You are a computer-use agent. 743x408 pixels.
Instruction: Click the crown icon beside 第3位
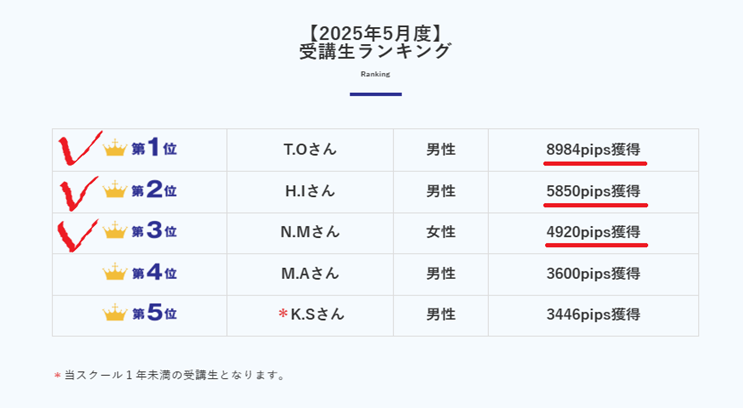point(115,230)
